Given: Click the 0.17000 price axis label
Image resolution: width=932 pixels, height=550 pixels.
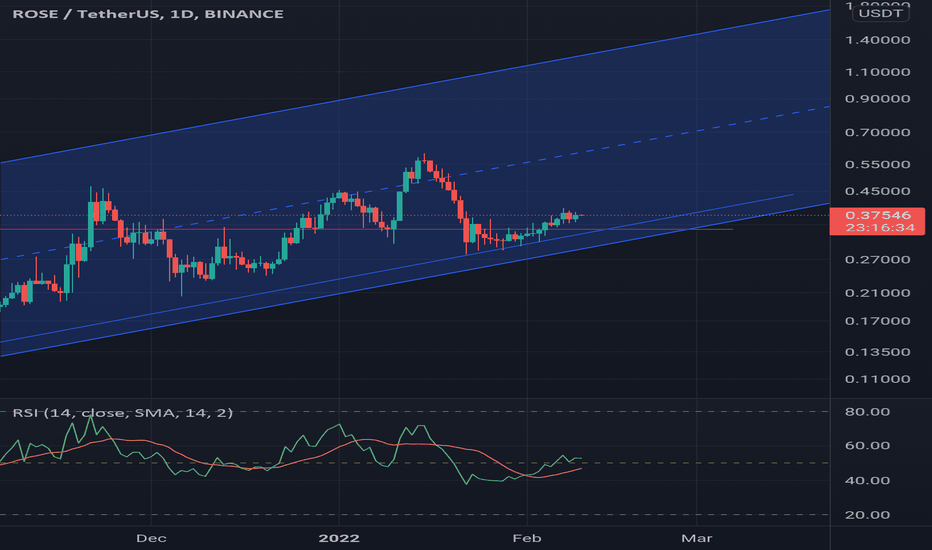Looking at the screenshot, I should (877, 320).
